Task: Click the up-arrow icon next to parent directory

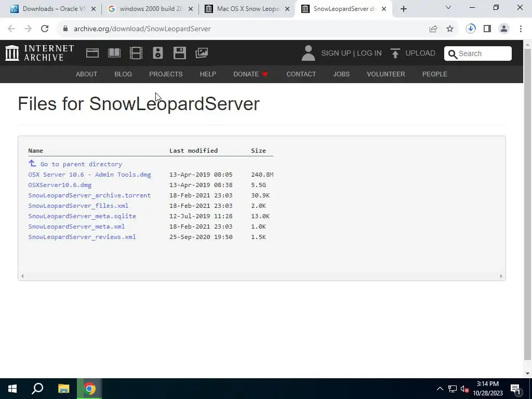Action: pyautogui.click(x=32, y=164)
